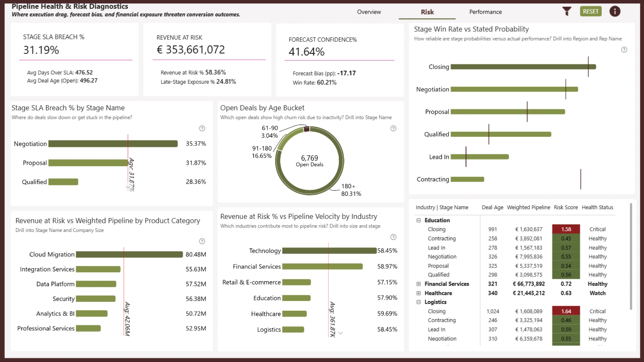
Task: Expand the Healthcare row
Action: coord(419,293)
